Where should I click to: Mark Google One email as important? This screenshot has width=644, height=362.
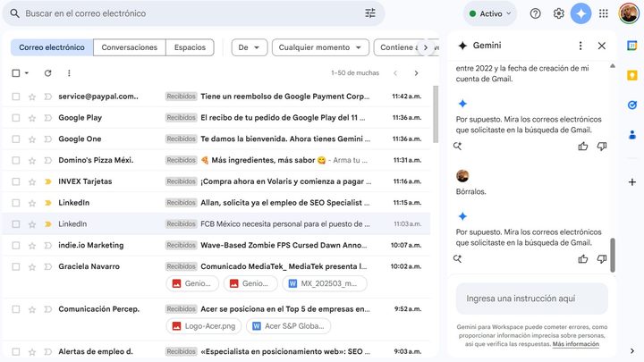pos(48,139)
